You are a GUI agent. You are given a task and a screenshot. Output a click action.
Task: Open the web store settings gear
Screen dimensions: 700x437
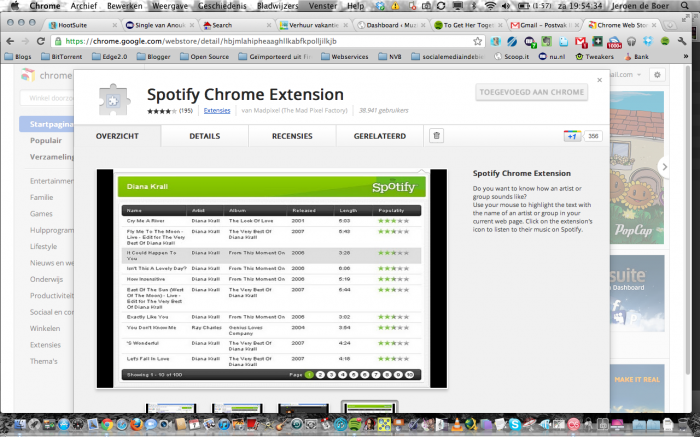click(x=657, y=75)
